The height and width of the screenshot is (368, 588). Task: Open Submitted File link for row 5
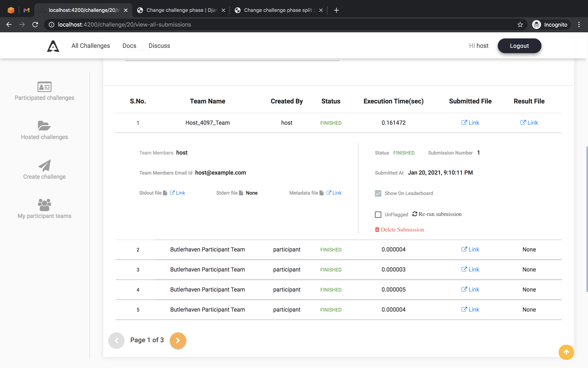470,309
